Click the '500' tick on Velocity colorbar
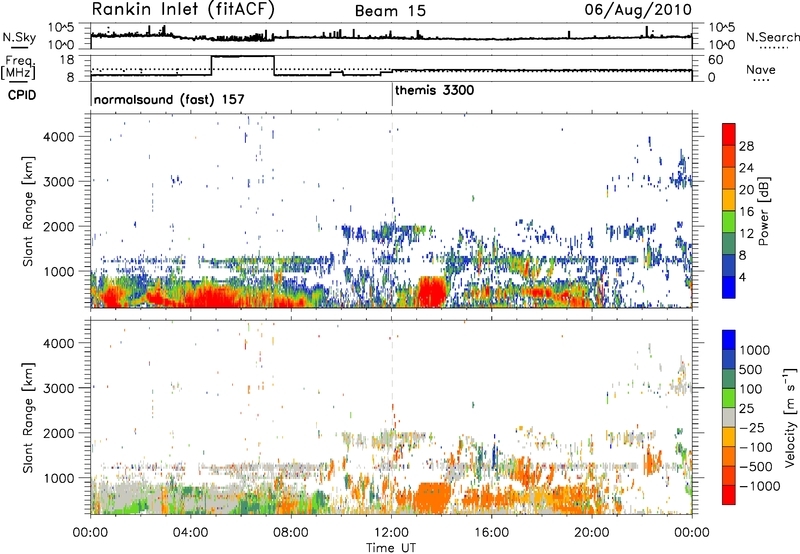The image size is (800, 554). (x=751, y=370)
